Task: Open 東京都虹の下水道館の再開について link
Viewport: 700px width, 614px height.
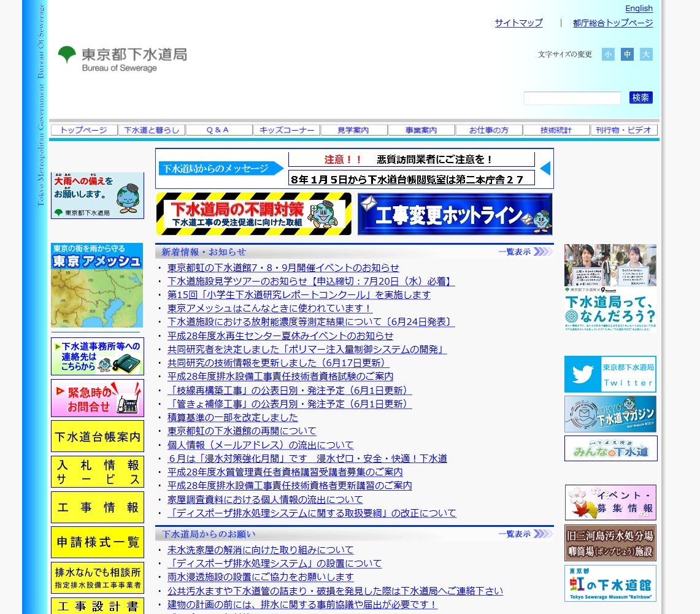Action: tap(242, 431)
